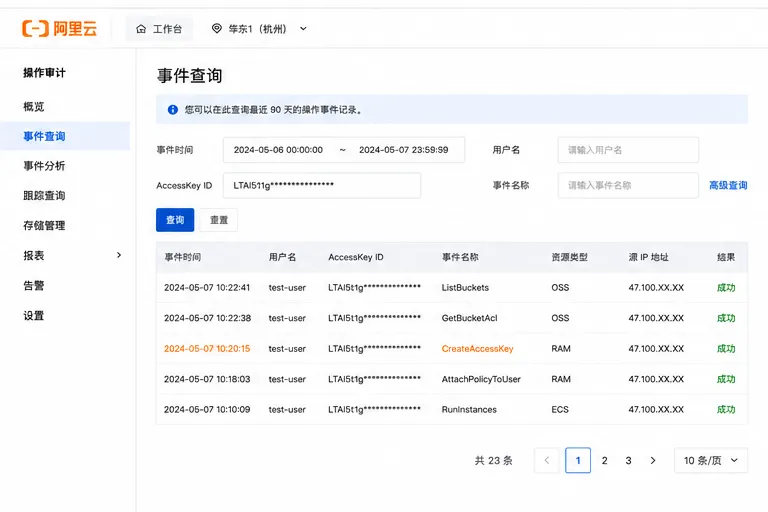This screenshot has width=768, height=512.
Task: Open 存储管理 in the sidebar
Action: [x=44, y=226]
